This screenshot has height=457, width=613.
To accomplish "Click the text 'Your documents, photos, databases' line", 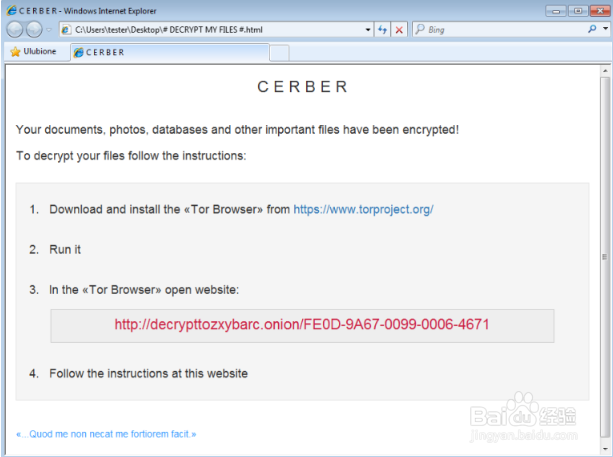I will point(237,130).
